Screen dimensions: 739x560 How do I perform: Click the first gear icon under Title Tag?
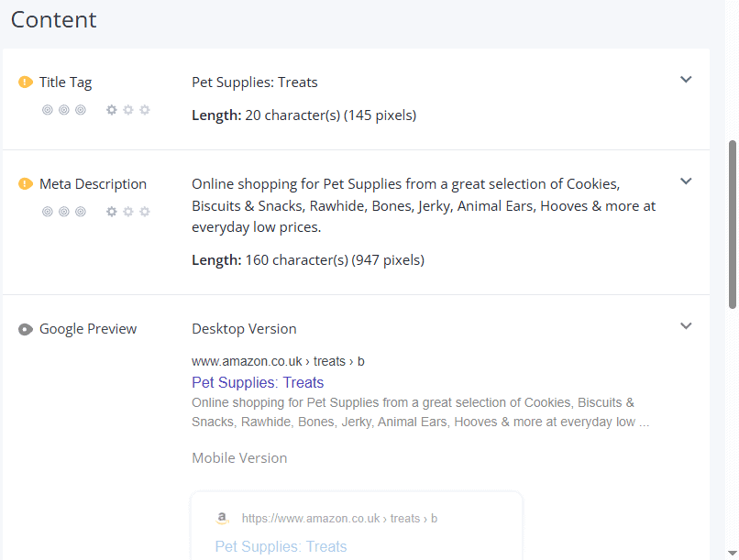pyautogui.click(x=111, y=109)
